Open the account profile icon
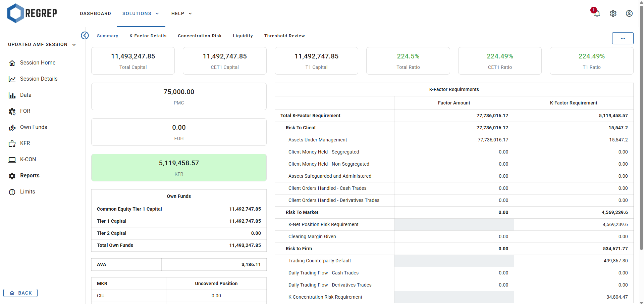644x304 pixels. [x=629, y=13]
